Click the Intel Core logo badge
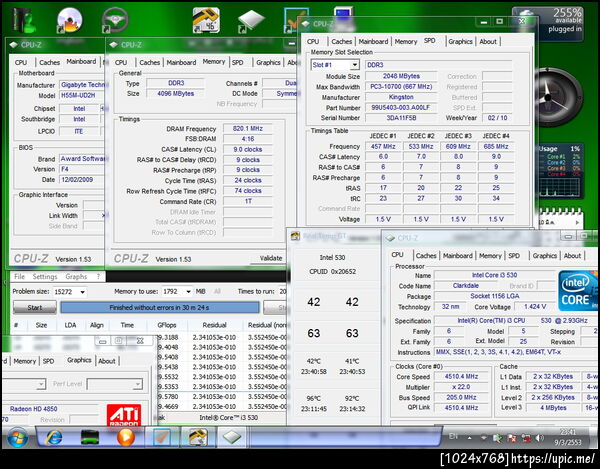The width and height of the screenshot is (600, 469). 577,290
